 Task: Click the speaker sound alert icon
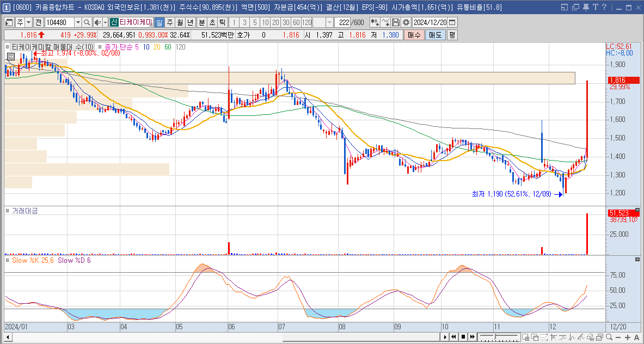click(98, 22)
